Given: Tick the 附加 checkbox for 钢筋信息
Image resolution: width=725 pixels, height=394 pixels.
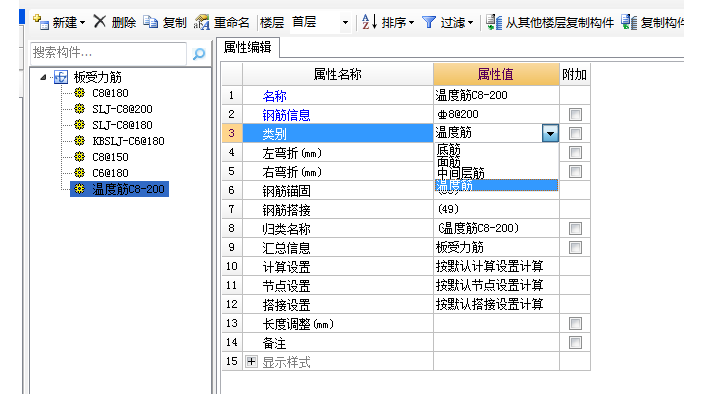Looking at the screenshot, I should pos(575,114).
